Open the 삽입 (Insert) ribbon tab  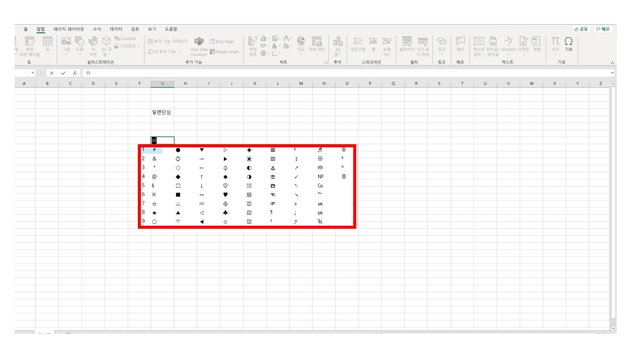41,29
